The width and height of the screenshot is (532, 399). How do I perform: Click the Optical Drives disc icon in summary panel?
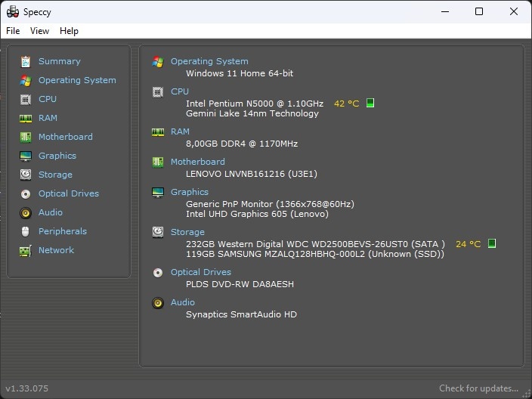[158, 273]
